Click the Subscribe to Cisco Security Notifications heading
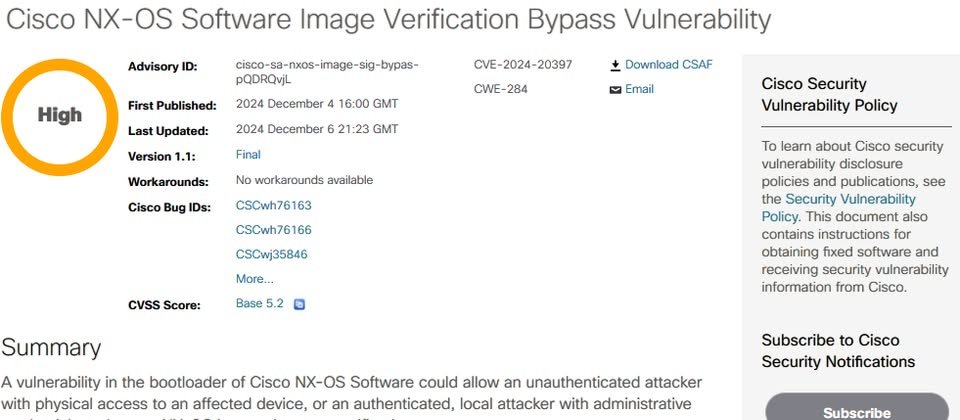 (838, 351)
